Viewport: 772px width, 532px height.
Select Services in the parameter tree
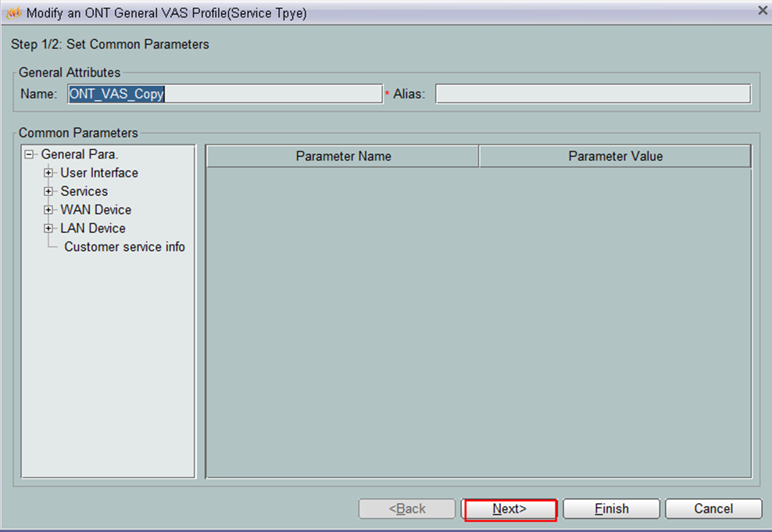[84, 191]
